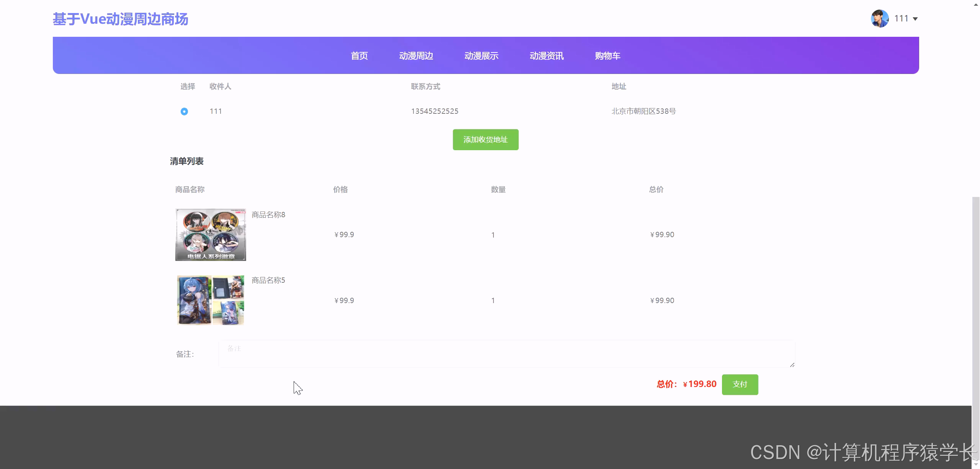
Task: Open the user avatar picture
Action: point(880,18)
